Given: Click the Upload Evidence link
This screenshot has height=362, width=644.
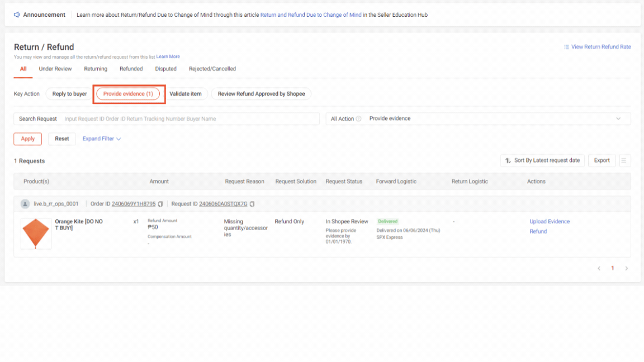Looking at the screenshot, I should tap(549, 221).
